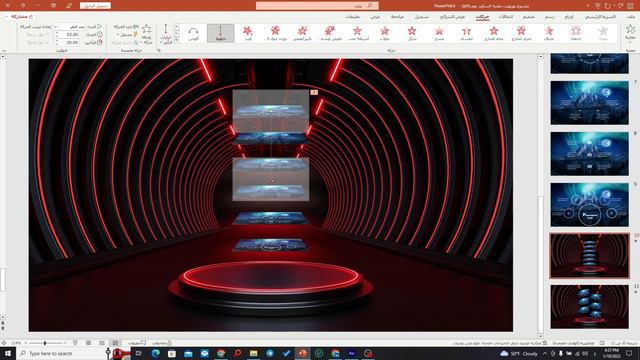The height and width of the screenshot is (360, 640).
Task: Open After Effects from taskbar
Action: point(351,353)
